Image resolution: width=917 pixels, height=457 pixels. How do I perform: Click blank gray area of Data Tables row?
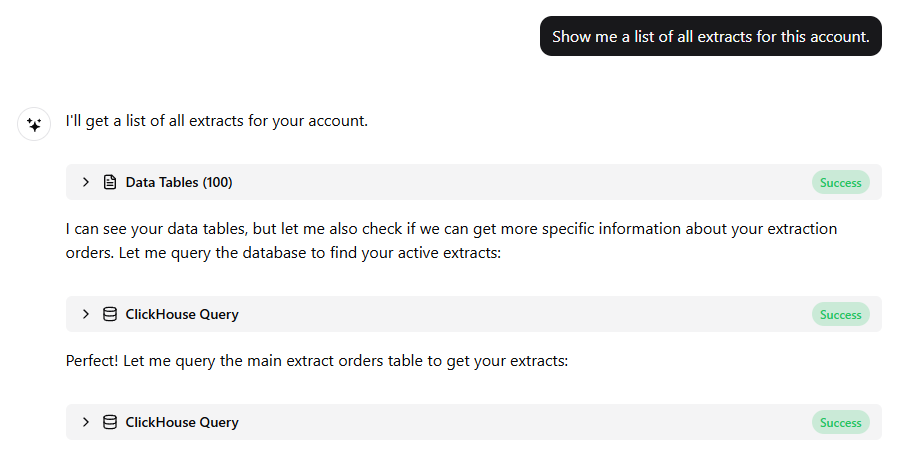pyautogui.click(x=520, y=182)
